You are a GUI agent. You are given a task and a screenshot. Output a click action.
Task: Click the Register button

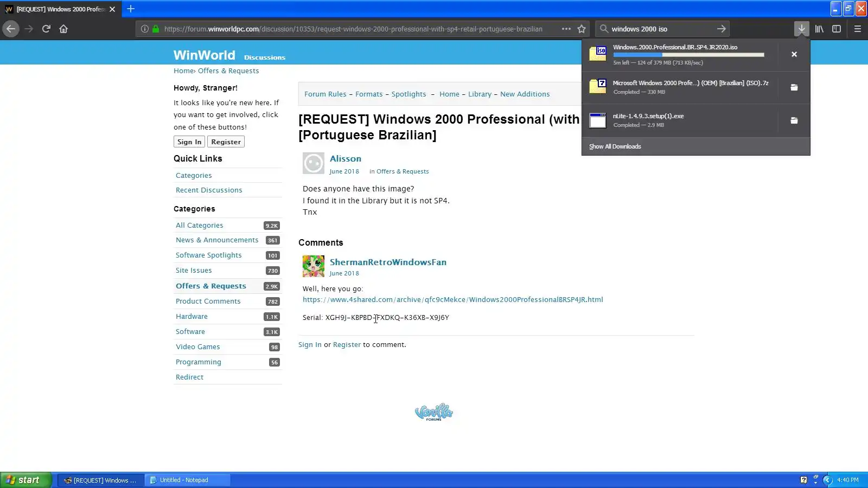point(226,142)
